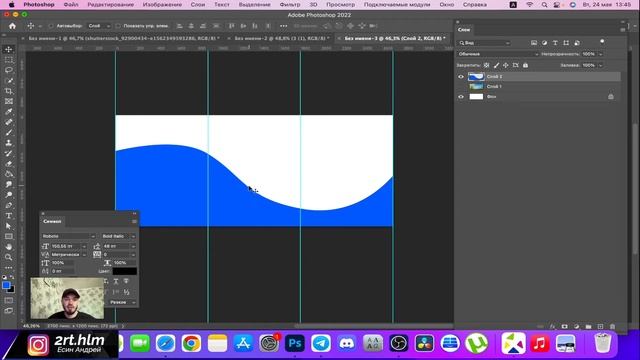Click the black background color swatch
640x360 pixels.
click(x=11, y=290)
